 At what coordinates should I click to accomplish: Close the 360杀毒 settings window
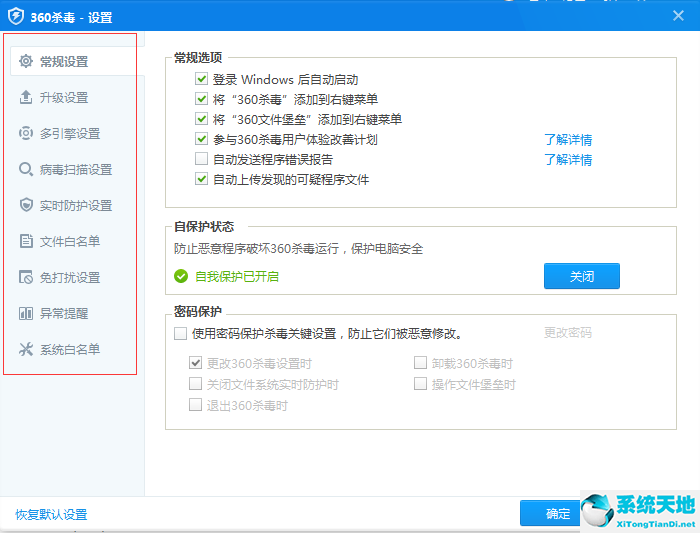pyautogui.click(x=678, y=16)
